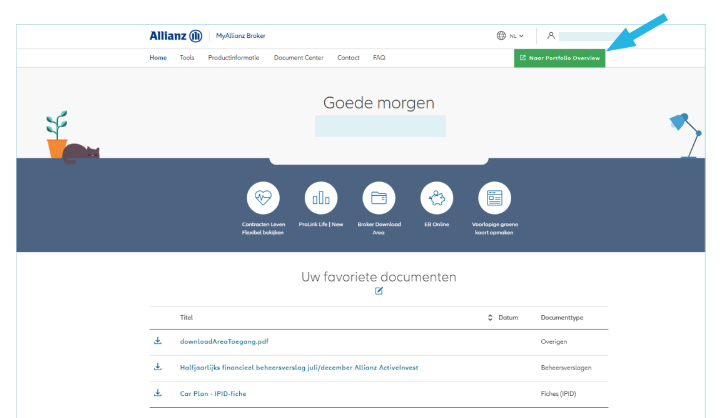723x418 pixels.
Task: Click the Naar Portfolio Overview button
Action: point(559,58)
